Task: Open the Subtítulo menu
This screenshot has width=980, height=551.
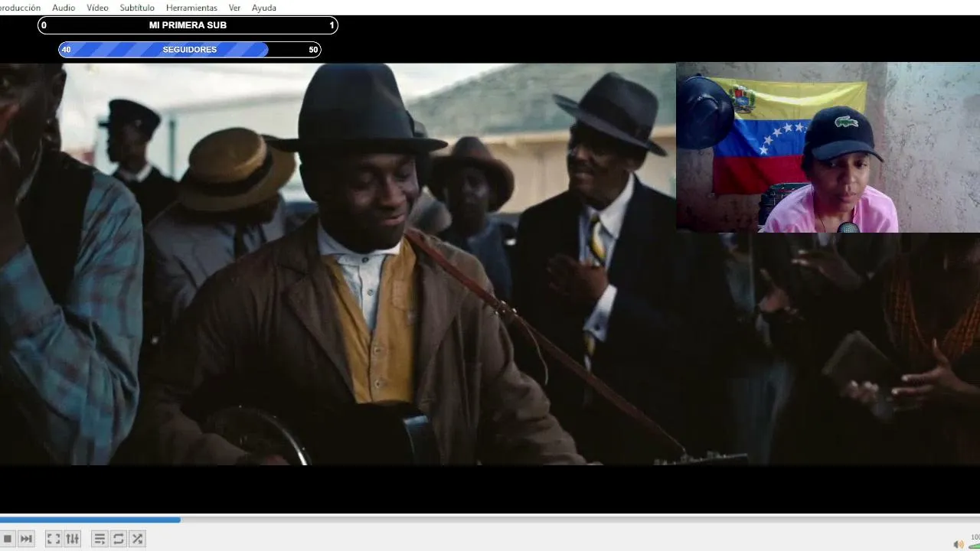Action: 137,8
